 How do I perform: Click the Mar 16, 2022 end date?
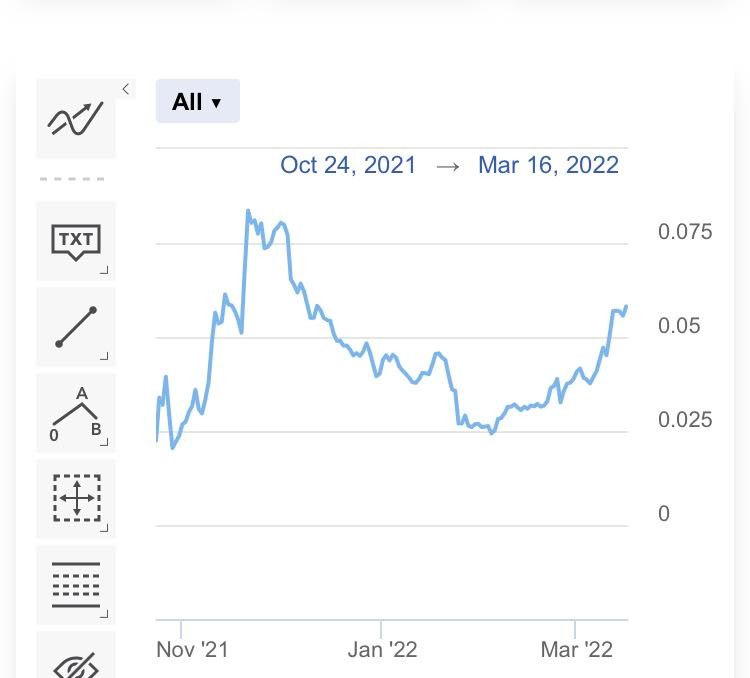(x=548, y=165)
